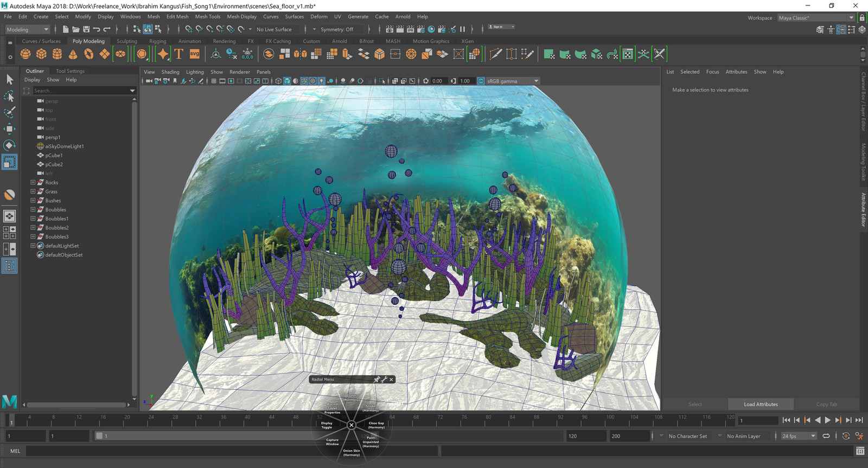
Task: Create a polygon torus from the shelf
Action: [88, 54]
